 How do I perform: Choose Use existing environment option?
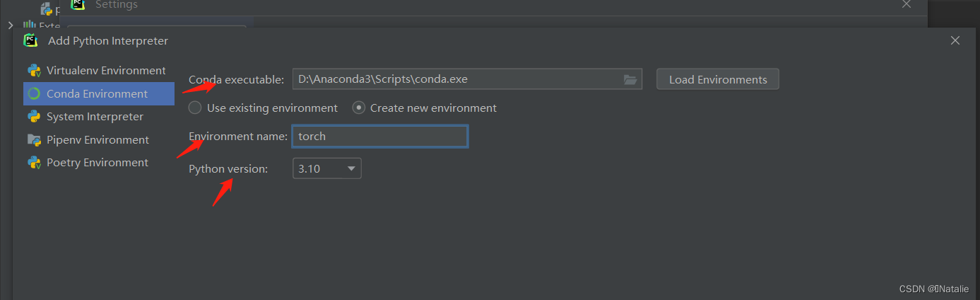(263, 108)
